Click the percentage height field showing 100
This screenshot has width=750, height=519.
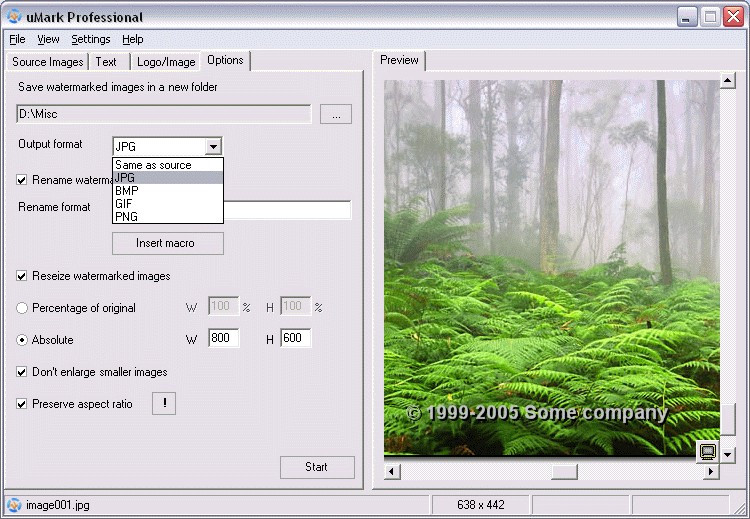pyautogui.click(x=296, y=306)
